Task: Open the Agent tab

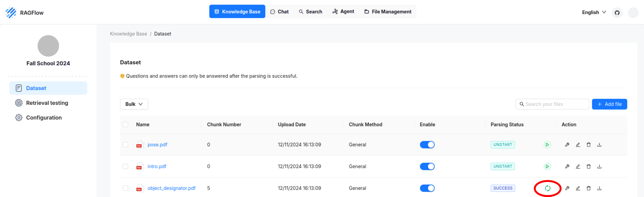Action: click(x=343, y=12)
